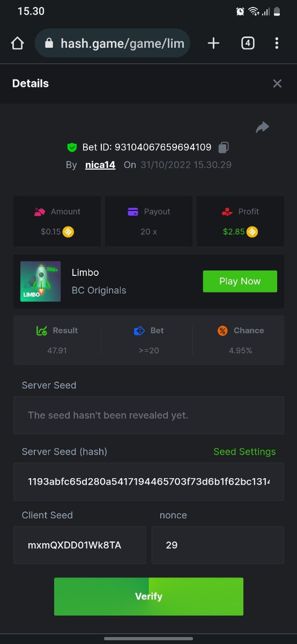Select the Client Seed field
297x644 pixels.
tap(79, 545)
